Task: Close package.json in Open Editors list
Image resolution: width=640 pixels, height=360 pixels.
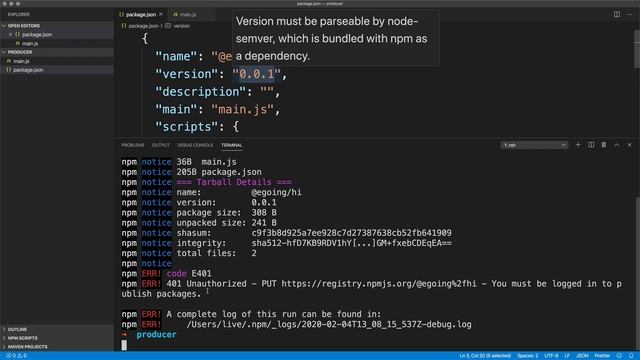Action: point(11,35)
